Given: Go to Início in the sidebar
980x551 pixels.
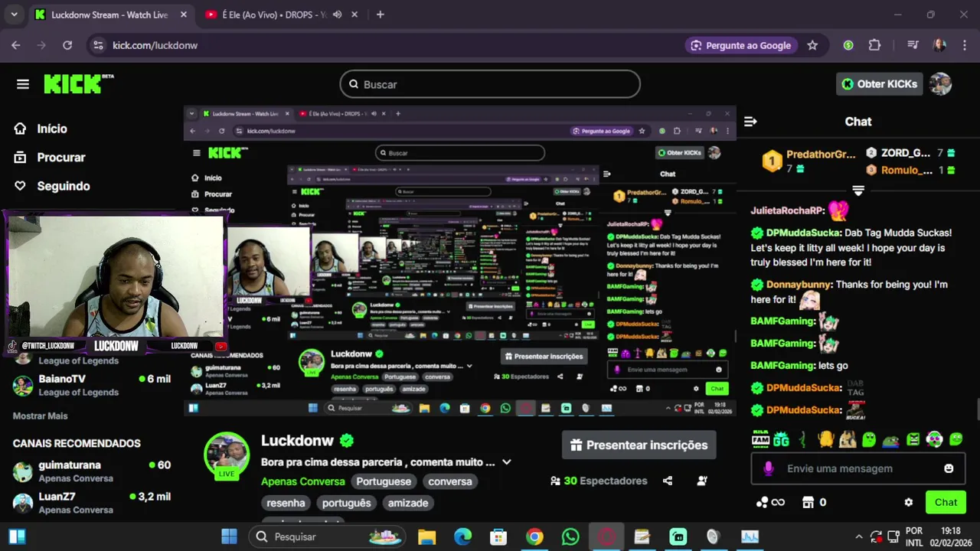Looking at the screenshot, I should click(52, 129).
